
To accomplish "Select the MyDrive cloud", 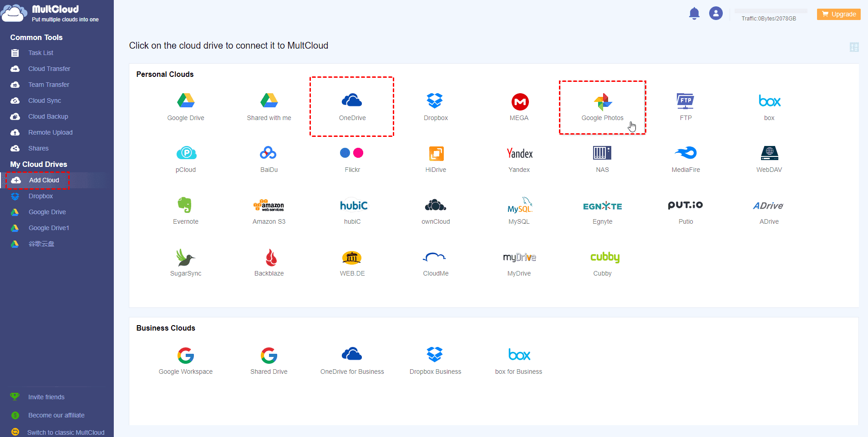I will click(x=519, y=263).
